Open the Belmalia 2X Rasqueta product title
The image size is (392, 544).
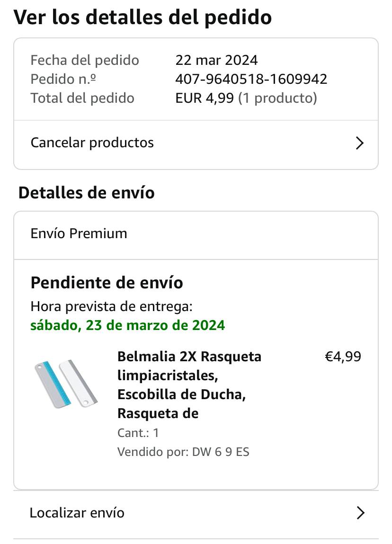click(x=189, y=384)
